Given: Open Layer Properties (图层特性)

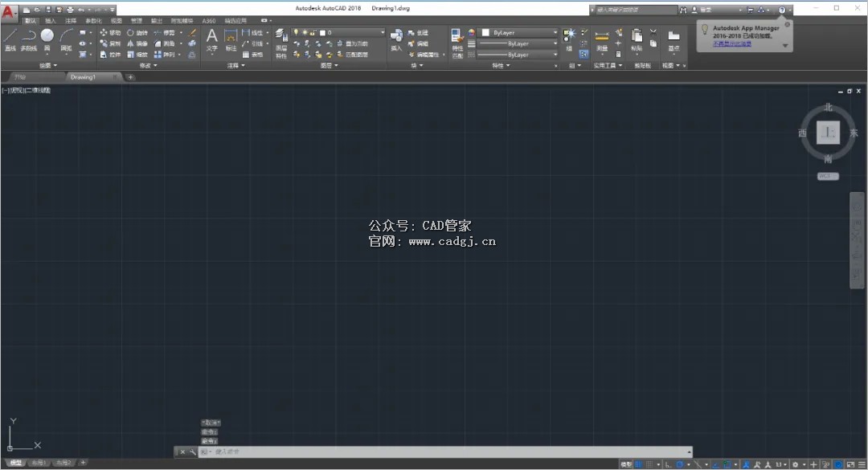Looking at the screenshot, I should tap(281, 43).
